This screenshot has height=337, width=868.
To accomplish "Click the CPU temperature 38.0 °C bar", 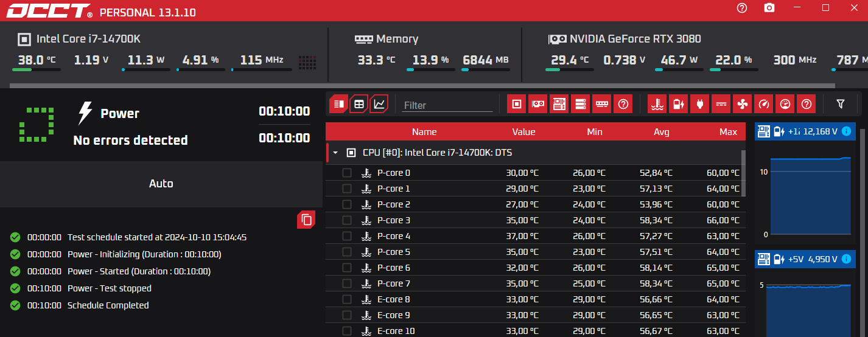I will 37,70.
